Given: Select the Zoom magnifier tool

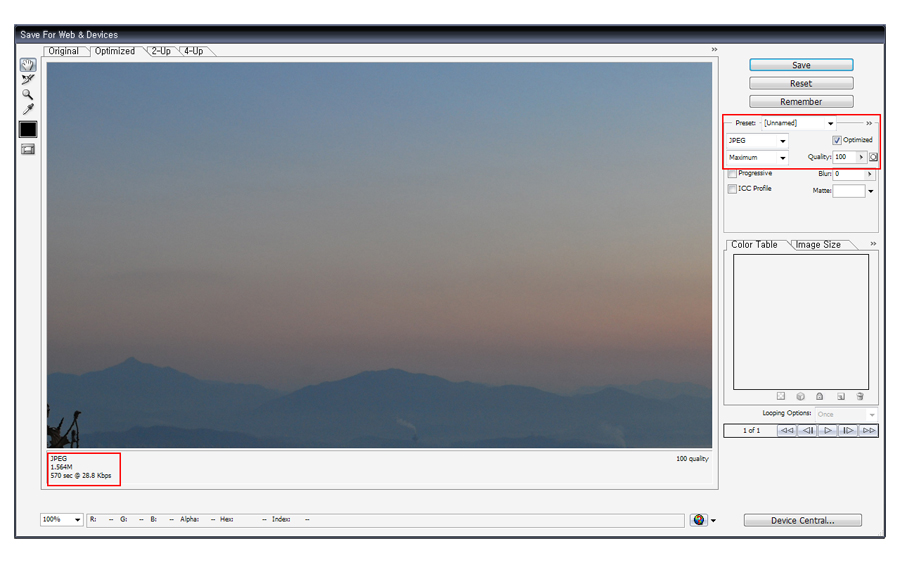Looking at the screenshot, I should pyautogui.click(x=28, y=95).
